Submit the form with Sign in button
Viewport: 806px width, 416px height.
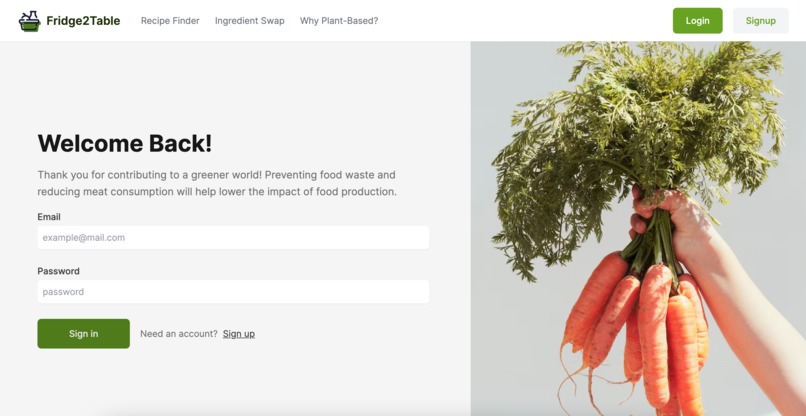(83, 334)
